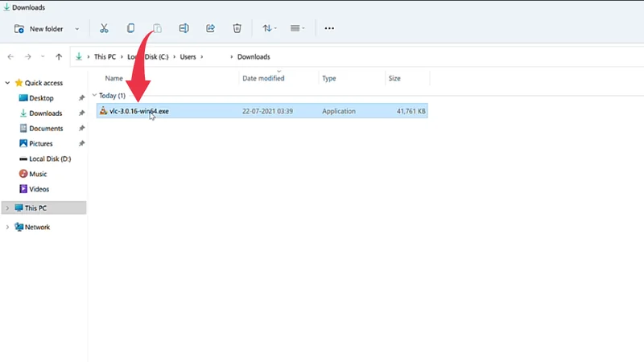Open Local Disk (D:) in sidebar
This screenshot has height=362, width=644.
click(x=49, y=158)
